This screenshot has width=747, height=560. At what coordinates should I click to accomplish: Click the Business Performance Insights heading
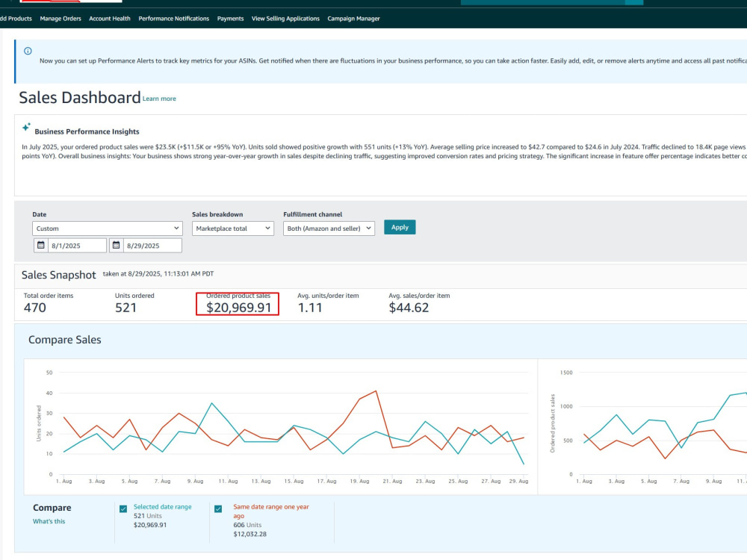point(87,131)
